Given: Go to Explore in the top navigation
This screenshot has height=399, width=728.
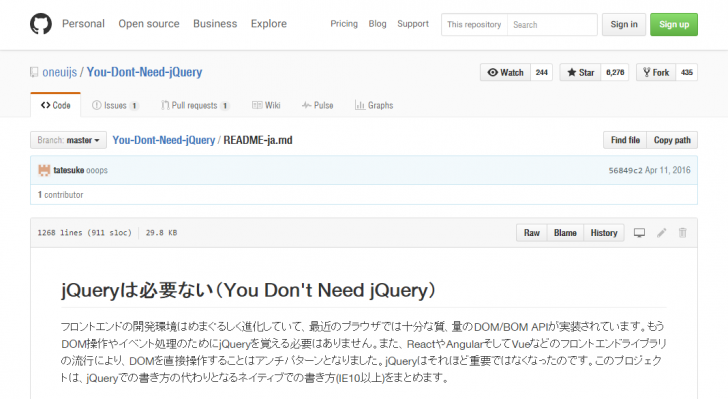Looking at the screenshot, I should [269, 24].
